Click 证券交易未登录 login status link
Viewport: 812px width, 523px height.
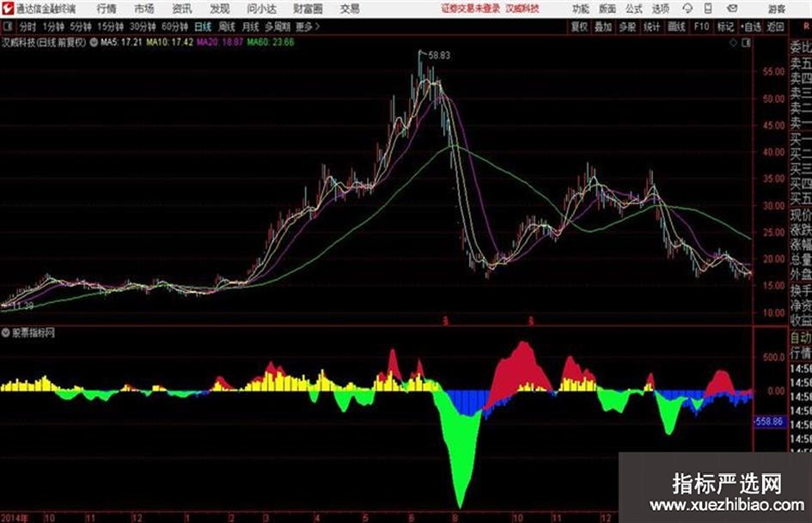pos(471,9)
